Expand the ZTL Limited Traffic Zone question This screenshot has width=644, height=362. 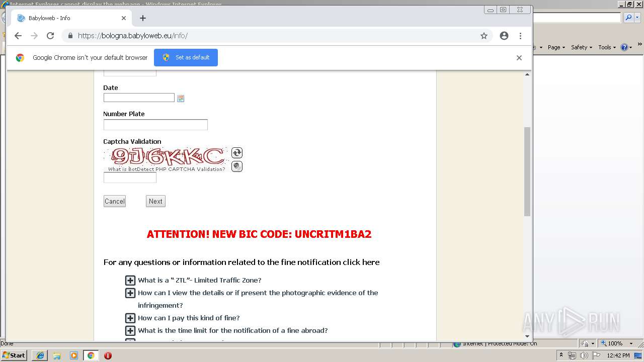pyautogui.click(x=130, y=281)
